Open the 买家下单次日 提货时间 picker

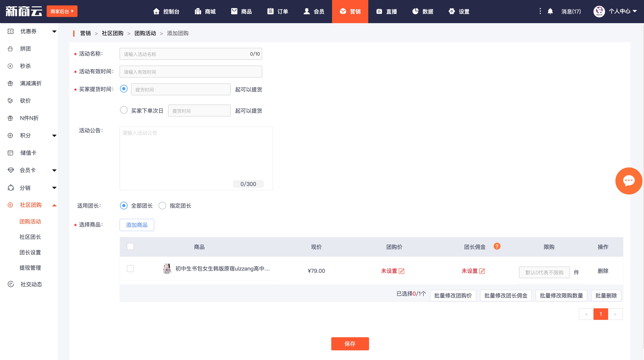(x=199, y=111)
